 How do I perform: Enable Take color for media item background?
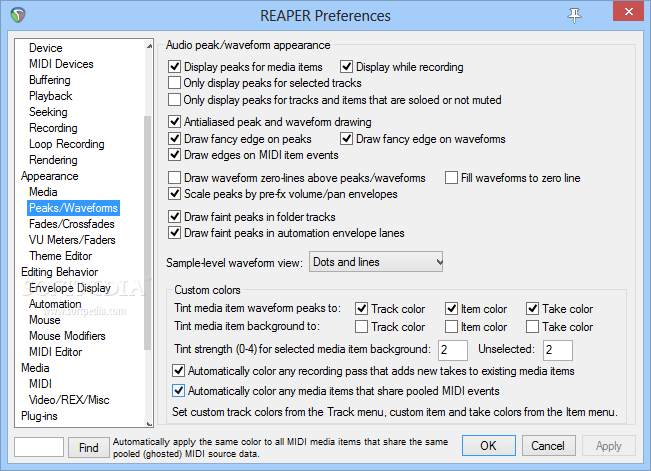pyautogui.click(x=532, y=326)
